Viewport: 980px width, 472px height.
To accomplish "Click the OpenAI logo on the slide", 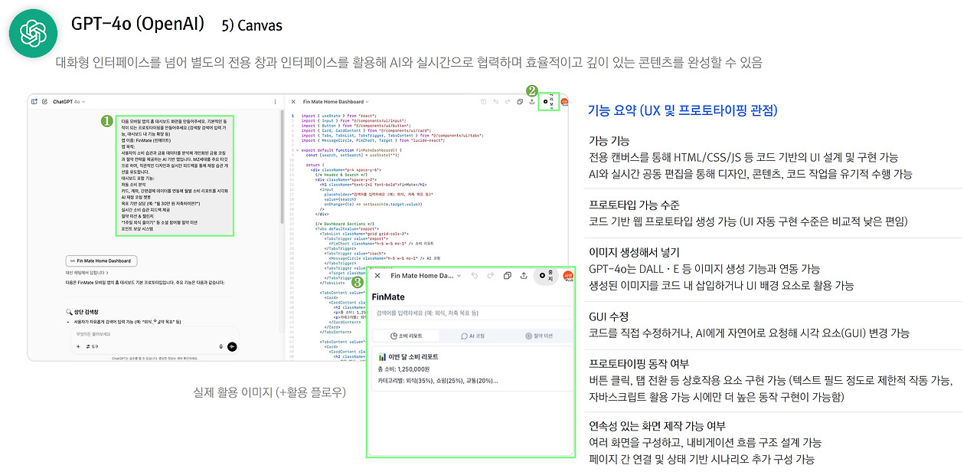I will [34, 33].
